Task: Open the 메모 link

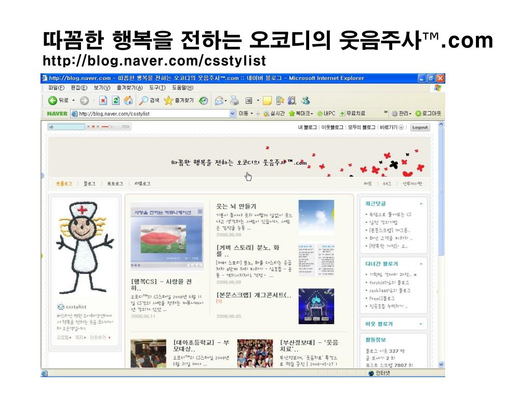Action: 368,183
